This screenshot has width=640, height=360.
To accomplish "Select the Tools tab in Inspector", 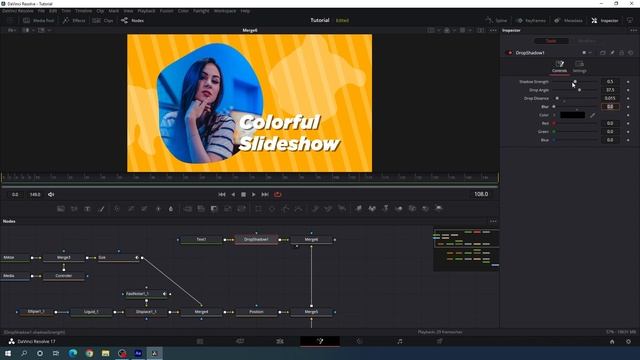I will tap(551, 41).
